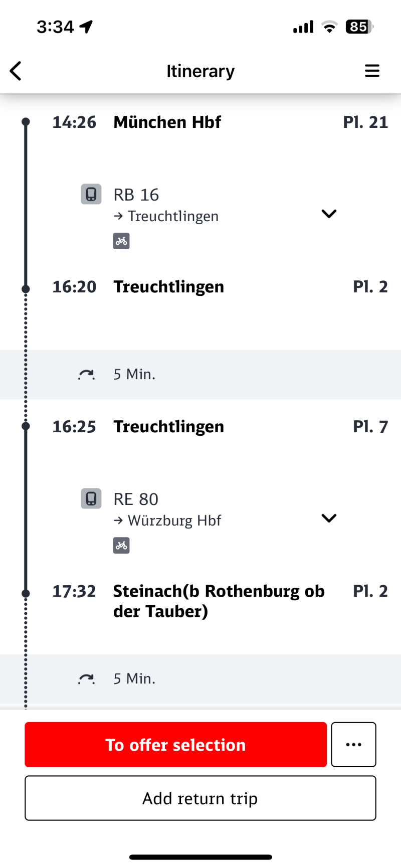The height and width of the screenshot is (868, 401).
Task: Tap To offer selection button
Action: point(176,745)
